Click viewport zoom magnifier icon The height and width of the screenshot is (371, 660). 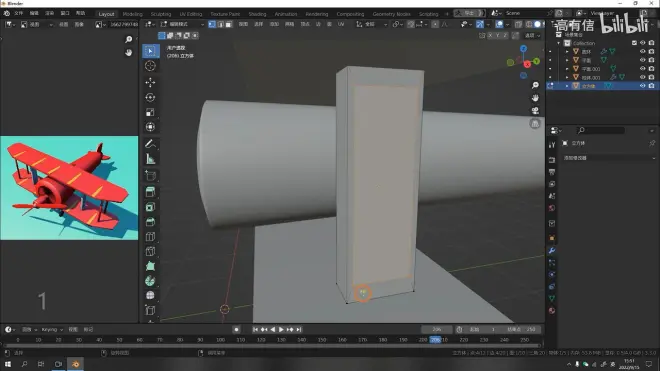pos(535,85)
